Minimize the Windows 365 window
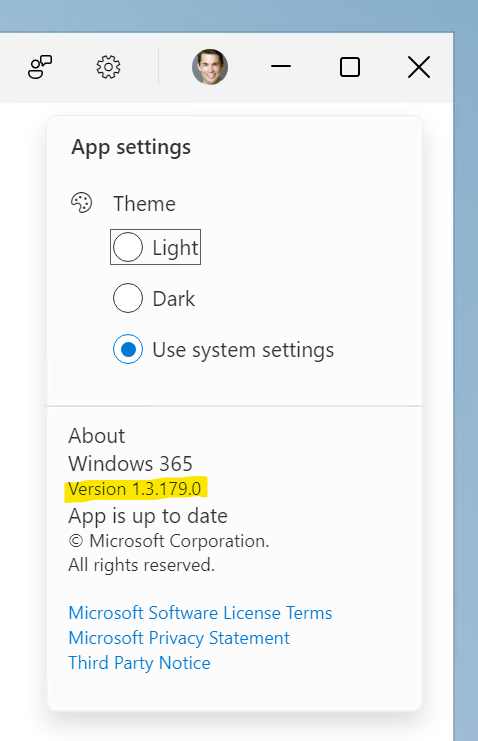 (x=281, y=66)
